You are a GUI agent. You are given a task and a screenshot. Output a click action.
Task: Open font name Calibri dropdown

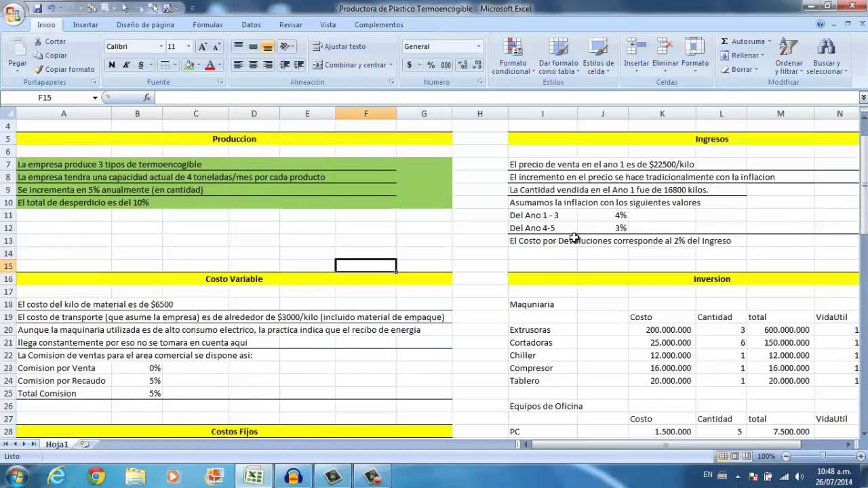click(161, 47)
